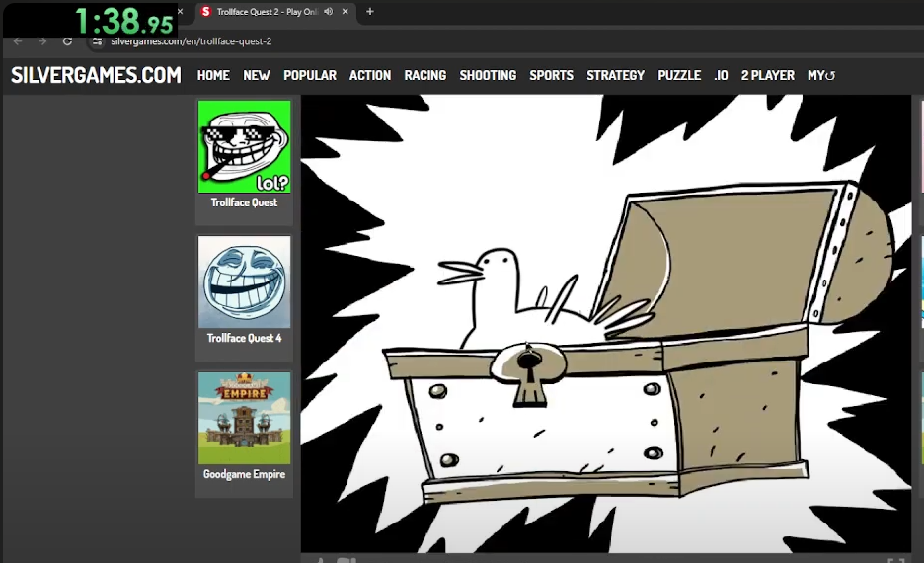
Task: Open the .IO games category
Action: click(721, 75)
